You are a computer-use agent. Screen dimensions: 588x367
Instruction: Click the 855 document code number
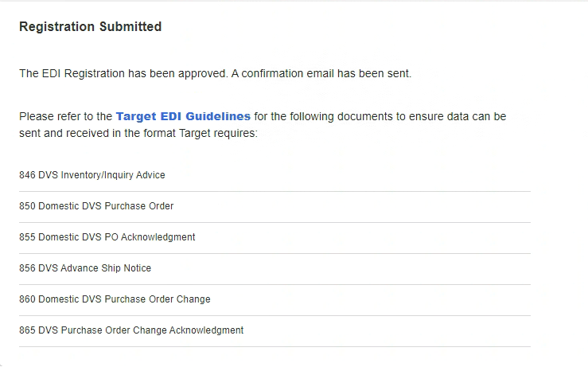[x=27, y=237]
